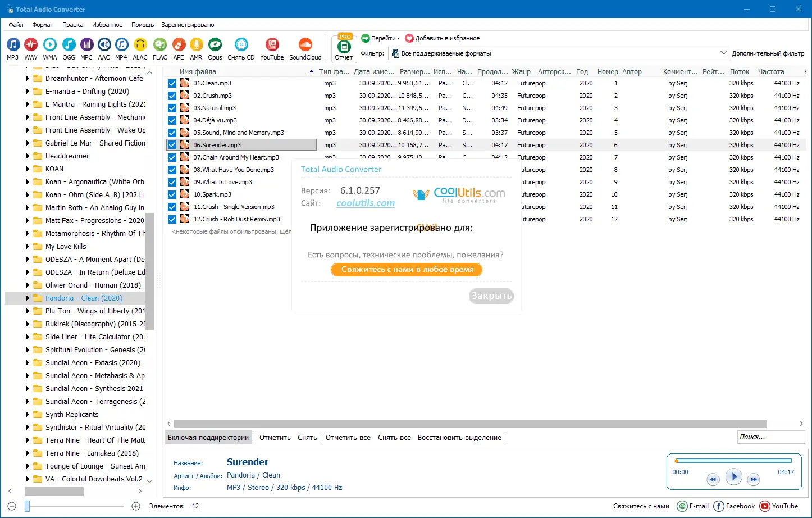812x518 pixels.
Task: Uncheck 07.Chain Around My Heart.mp3
Action: (172, 157)
